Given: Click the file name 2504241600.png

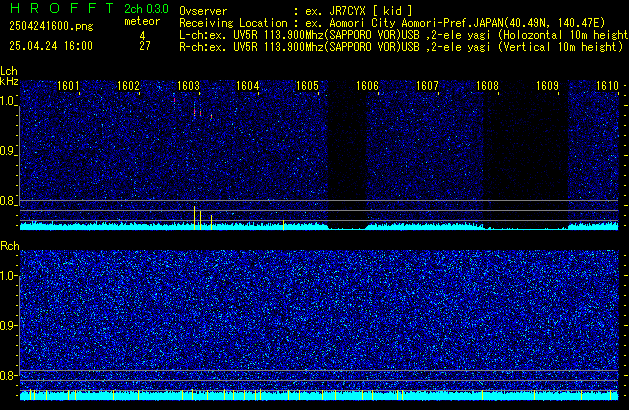Looking at the screenshot, I should click(x=51, y=26).
